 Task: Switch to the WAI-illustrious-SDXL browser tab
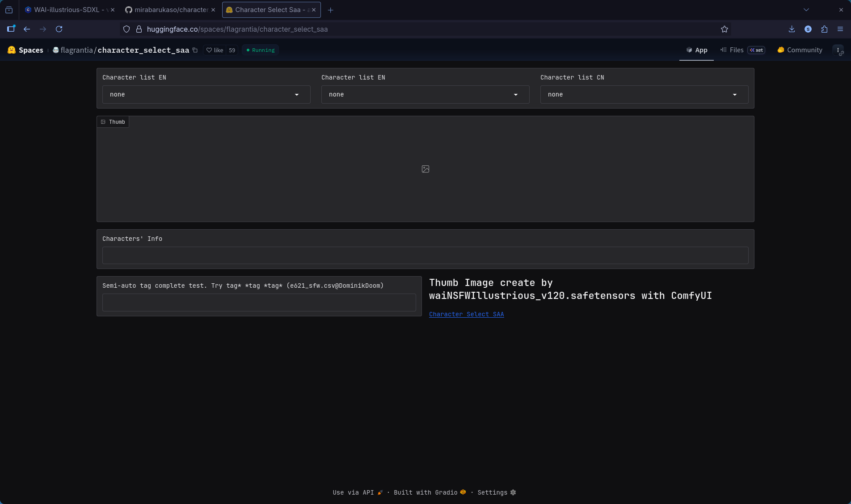(67, 10)
